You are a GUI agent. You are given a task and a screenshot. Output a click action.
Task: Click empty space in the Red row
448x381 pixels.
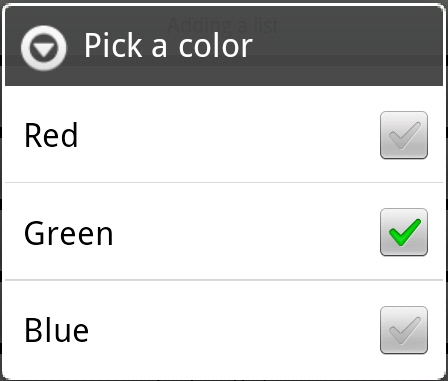coord(227,135)
